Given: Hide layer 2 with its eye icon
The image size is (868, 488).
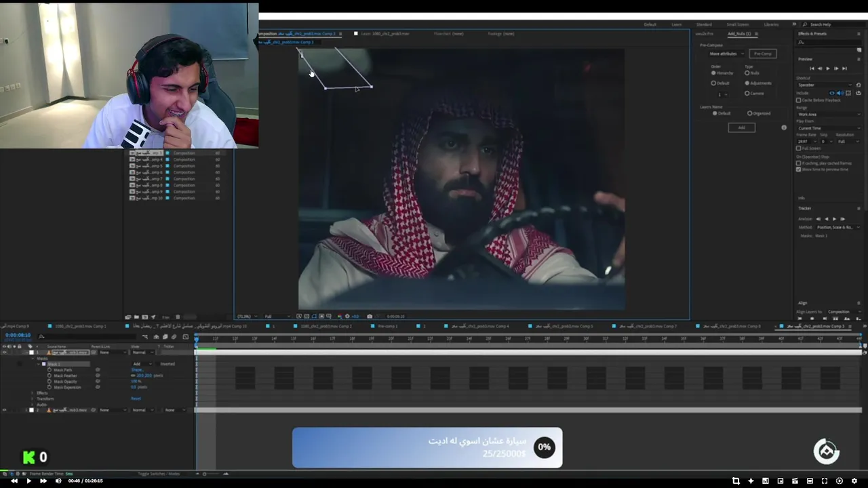Looking at the screenshot, I should click(x=4, y=410).
